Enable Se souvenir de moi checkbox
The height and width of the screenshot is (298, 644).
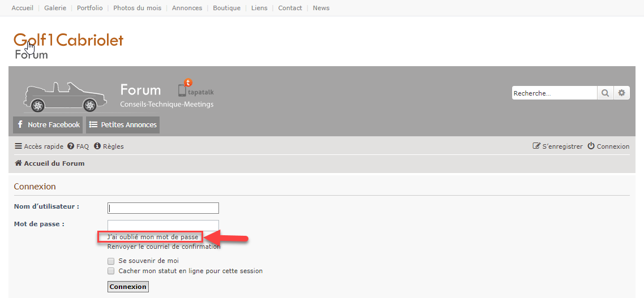[111, 261]
